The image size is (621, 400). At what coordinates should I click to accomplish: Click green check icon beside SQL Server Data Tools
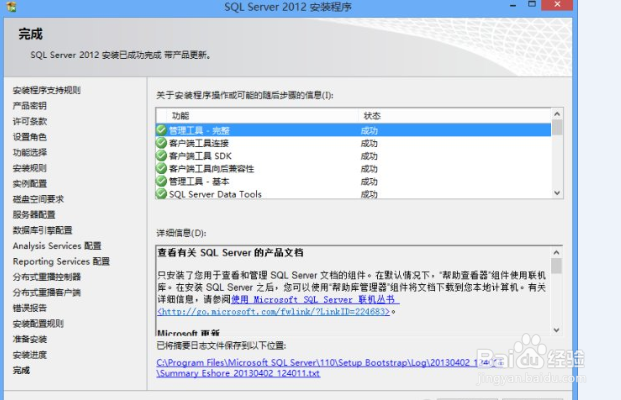161,194
